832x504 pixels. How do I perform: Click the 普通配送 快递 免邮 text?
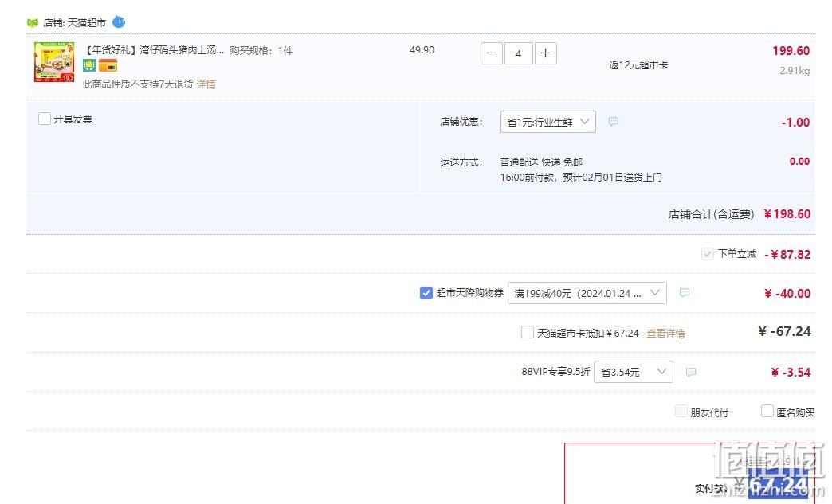[x=541, y=162]
